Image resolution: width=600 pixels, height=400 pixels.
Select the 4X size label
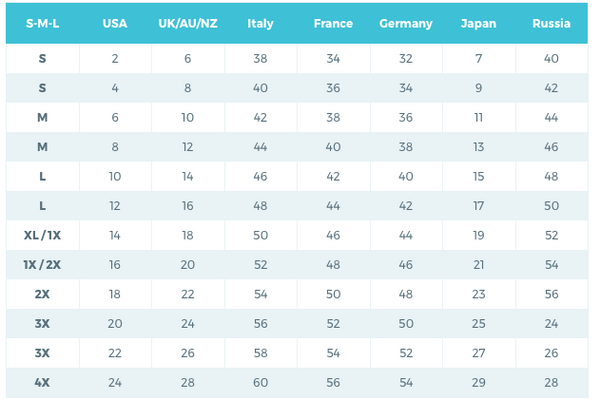[42, 383]
